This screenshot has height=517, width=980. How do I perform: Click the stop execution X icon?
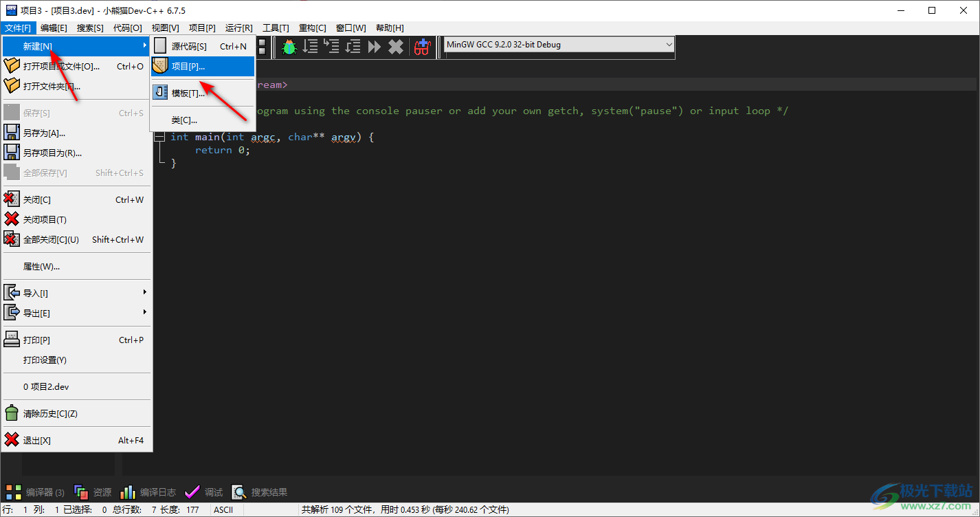[396, 47]
